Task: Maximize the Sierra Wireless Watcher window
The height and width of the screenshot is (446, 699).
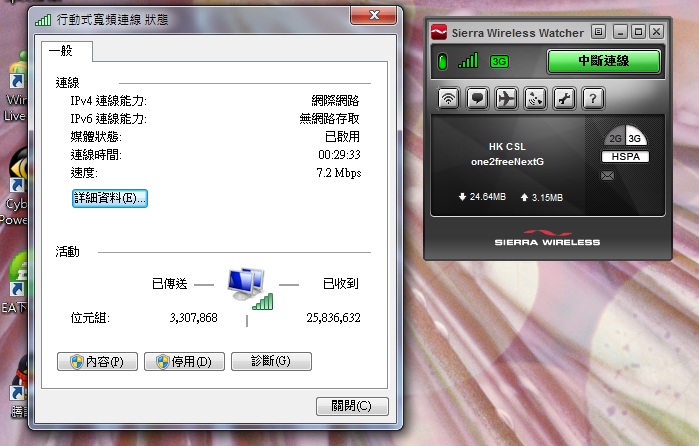Action: click(x=638, y=32)
